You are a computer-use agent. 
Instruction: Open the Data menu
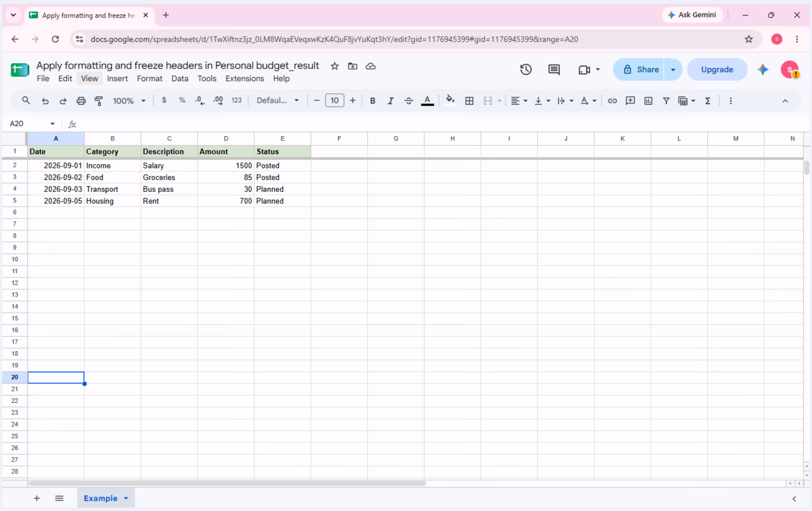(180, 79)
